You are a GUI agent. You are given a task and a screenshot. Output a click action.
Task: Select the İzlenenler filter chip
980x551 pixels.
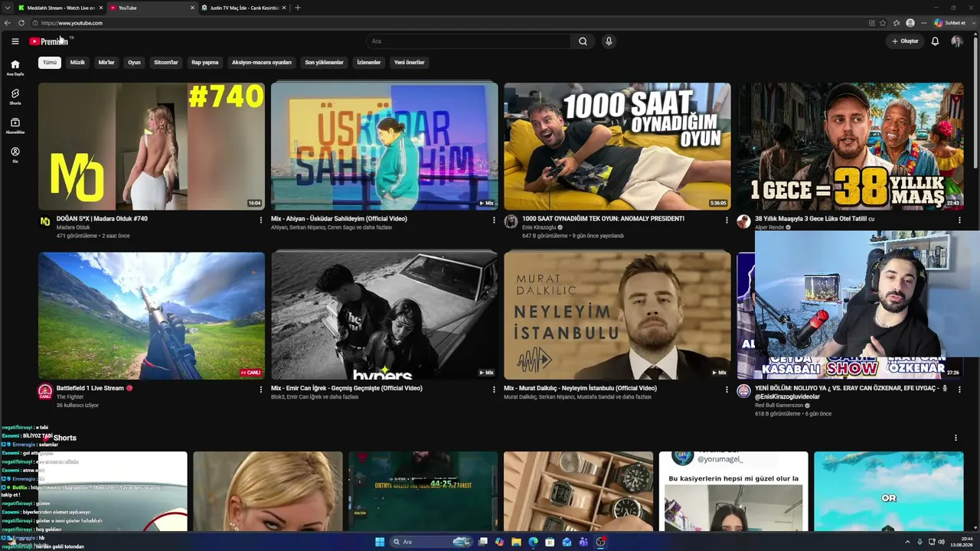[x=369, y=63]
